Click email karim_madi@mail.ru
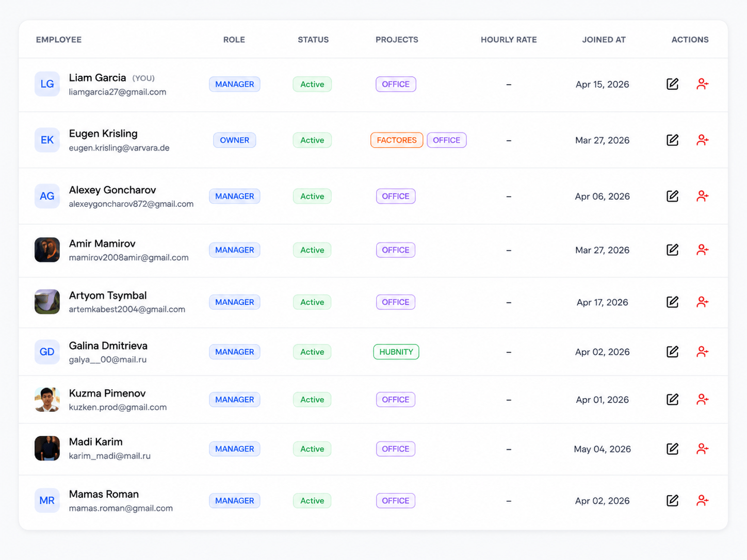This screenshot has height=560, width=747. pyautogui.click(x=110, y=456)
